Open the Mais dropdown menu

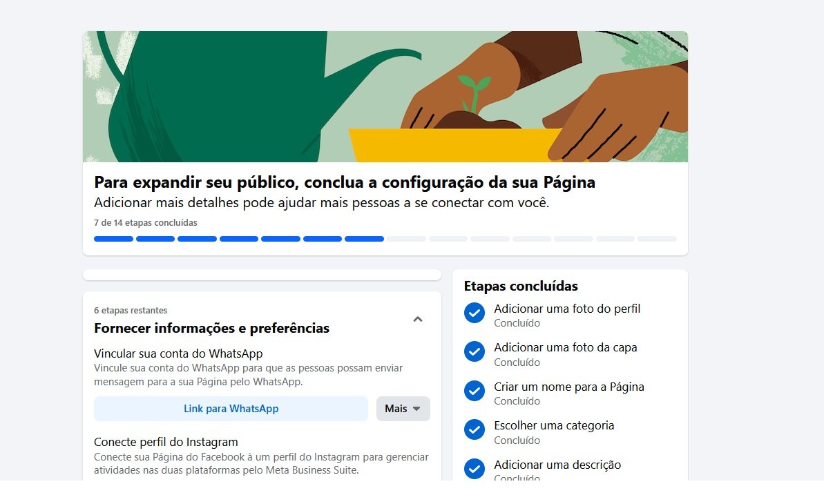coord(403,408)
